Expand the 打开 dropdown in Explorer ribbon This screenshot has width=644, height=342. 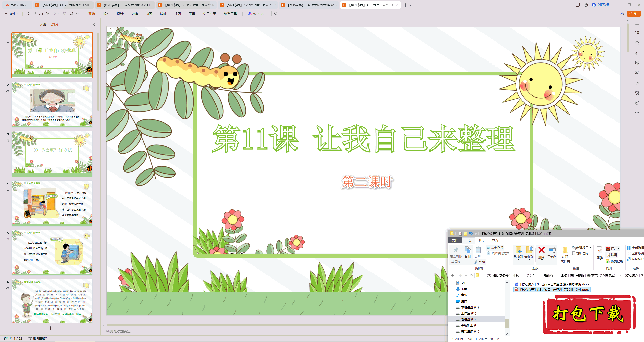pos(619,248)
